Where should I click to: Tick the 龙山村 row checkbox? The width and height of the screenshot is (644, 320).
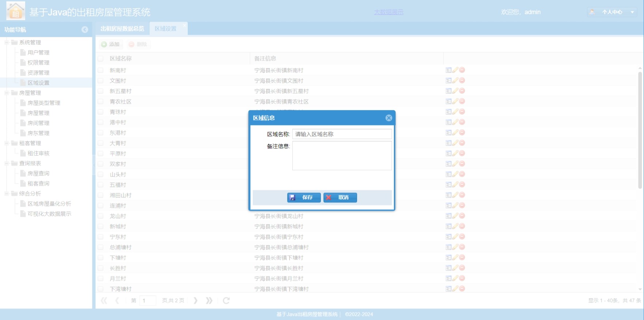tap(100, 216)
